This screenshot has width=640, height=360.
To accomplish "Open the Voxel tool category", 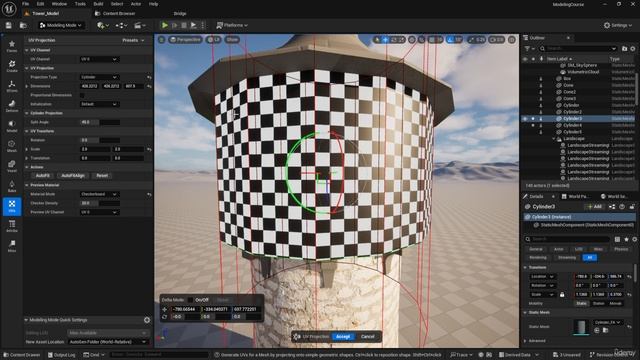I will pos(12,166).
